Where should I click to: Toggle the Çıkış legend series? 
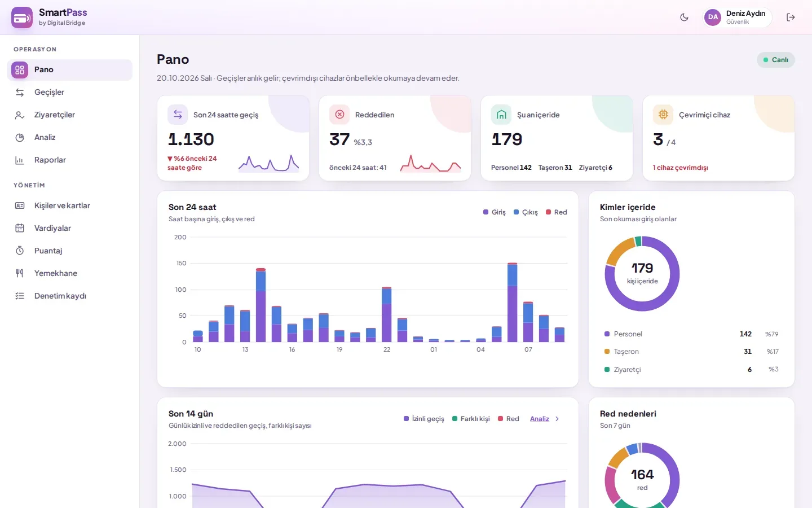526,213
